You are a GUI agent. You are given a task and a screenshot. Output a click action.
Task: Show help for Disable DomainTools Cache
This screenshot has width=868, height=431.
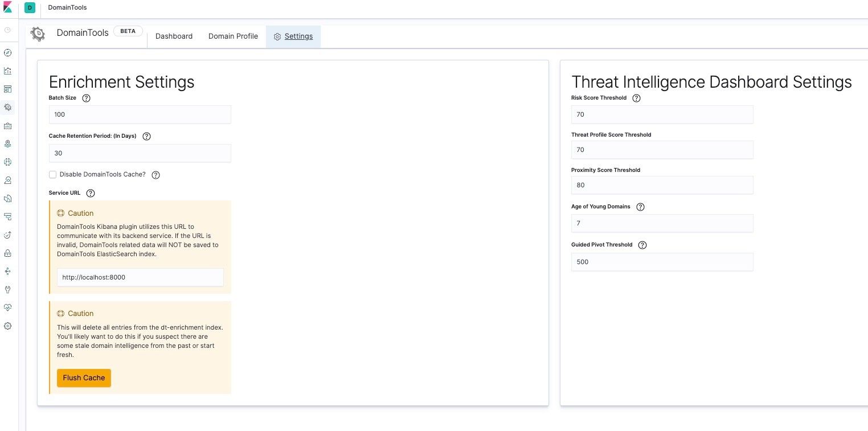[x=155, y=175]
